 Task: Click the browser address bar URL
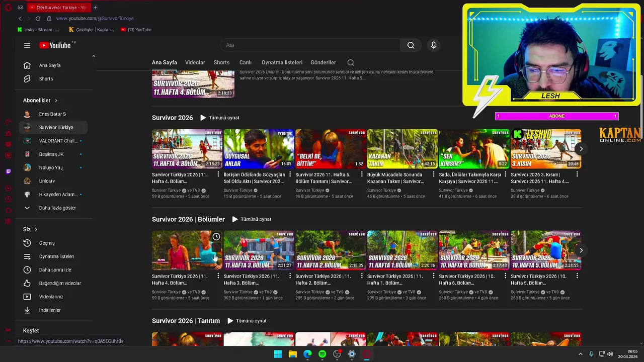(95, 19)
